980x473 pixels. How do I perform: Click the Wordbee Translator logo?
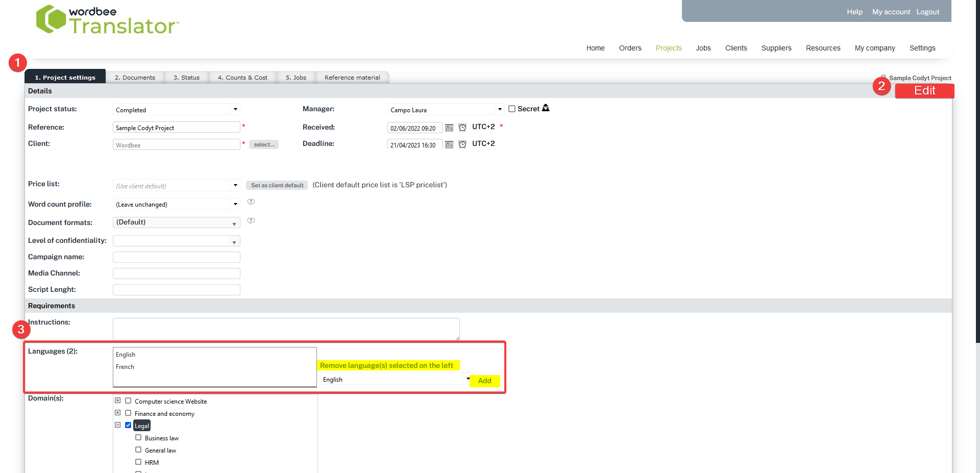(108, 20)
